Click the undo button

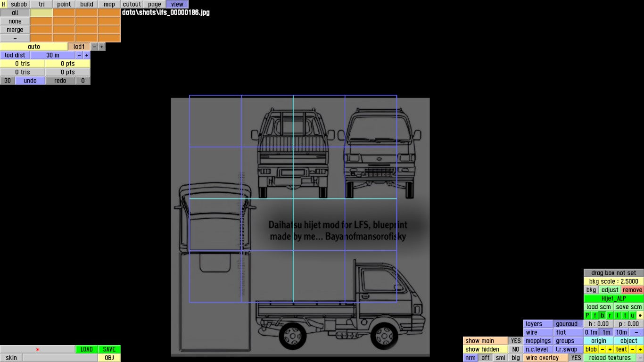[30, 81]
